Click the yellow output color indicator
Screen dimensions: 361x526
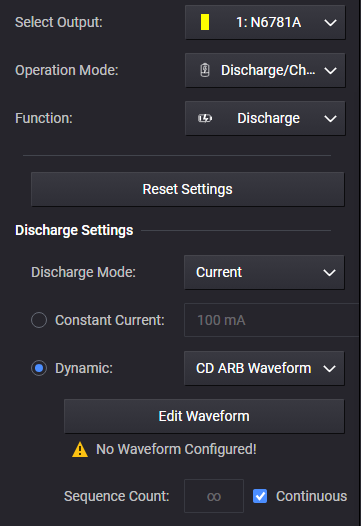point(205,22)
